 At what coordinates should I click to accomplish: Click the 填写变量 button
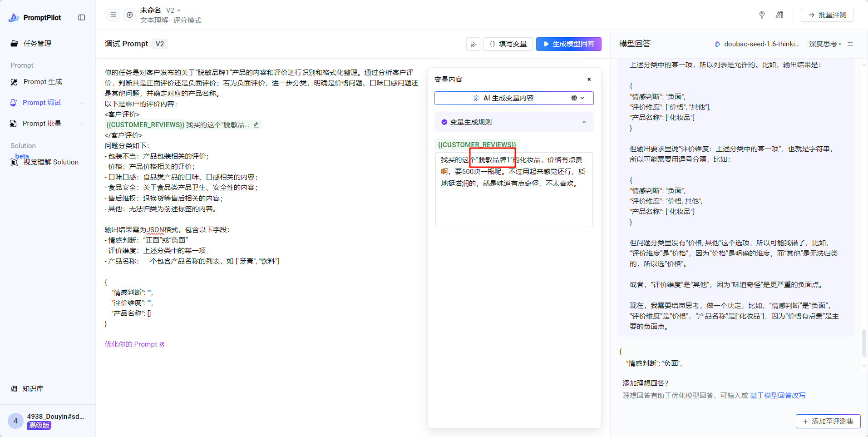coord(508,44)
